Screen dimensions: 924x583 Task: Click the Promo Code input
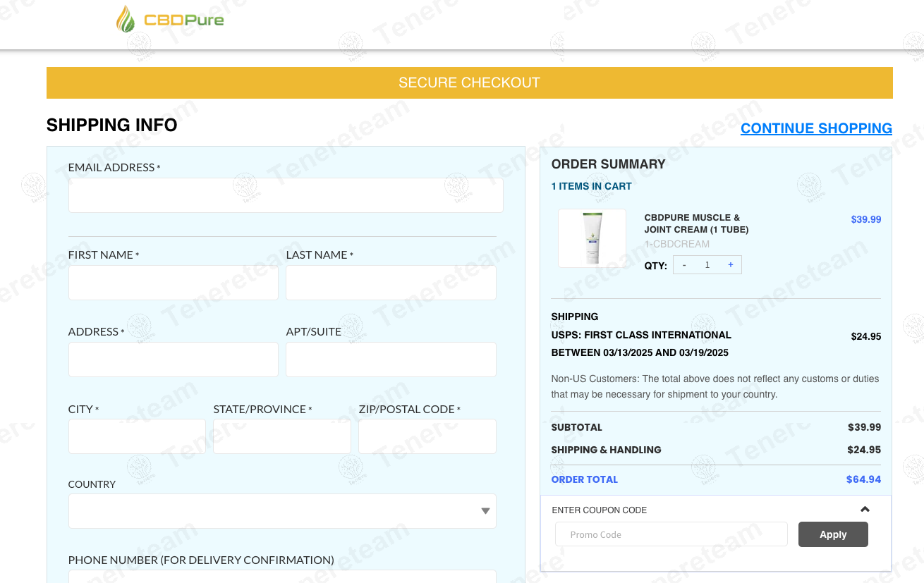[671, 534]
